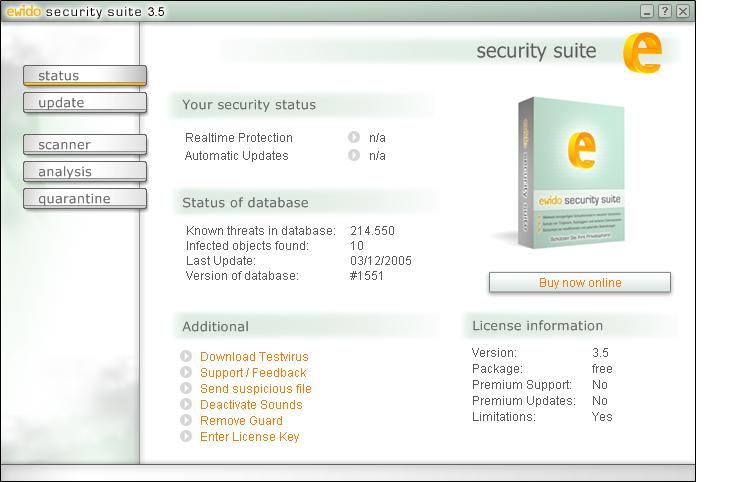Click the ewido security suite box image
This screenshot has width=736, height=482.
[571, 172]
